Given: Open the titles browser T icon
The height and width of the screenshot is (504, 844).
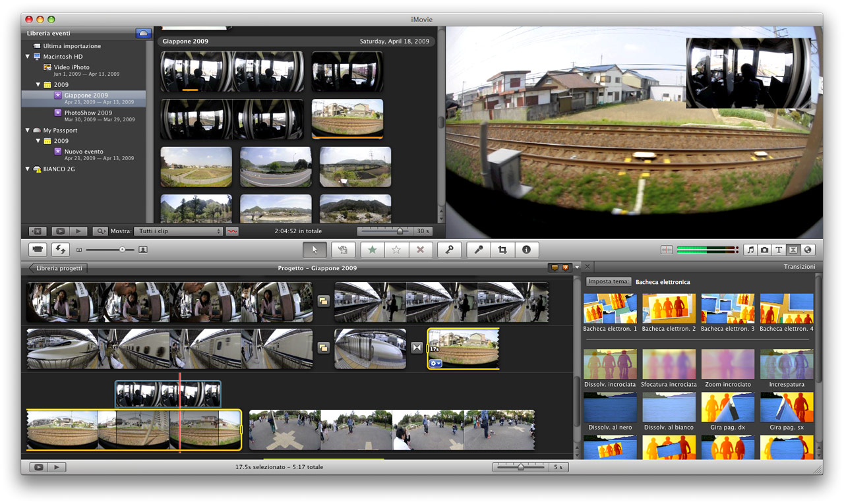Looking at the screenshot, I should coord(779,250).
